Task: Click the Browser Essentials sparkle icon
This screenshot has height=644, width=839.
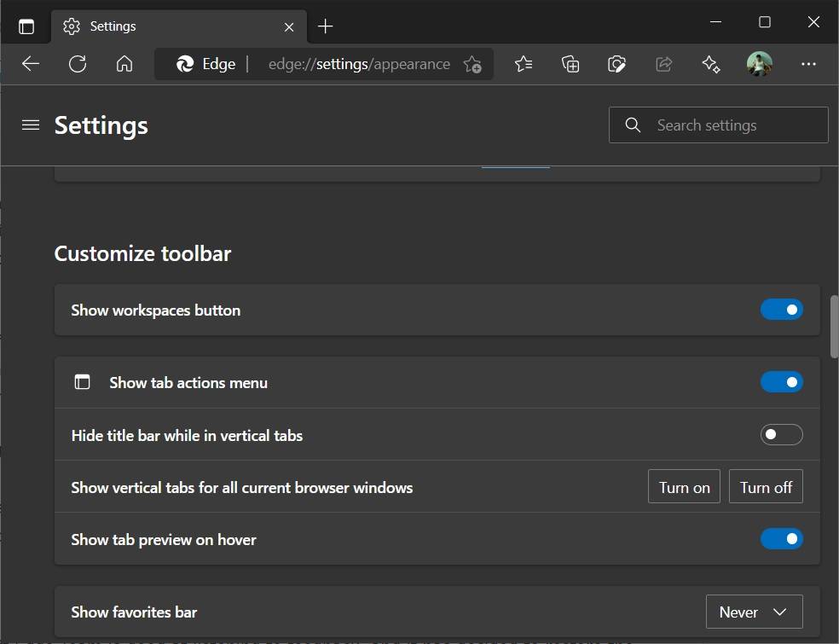Action: 711,64
